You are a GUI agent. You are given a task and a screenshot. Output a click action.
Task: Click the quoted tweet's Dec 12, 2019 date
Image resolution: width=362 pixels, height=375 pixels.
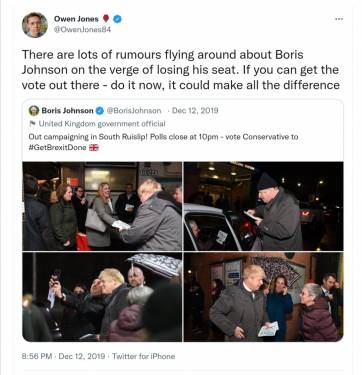tap(195, 110)
